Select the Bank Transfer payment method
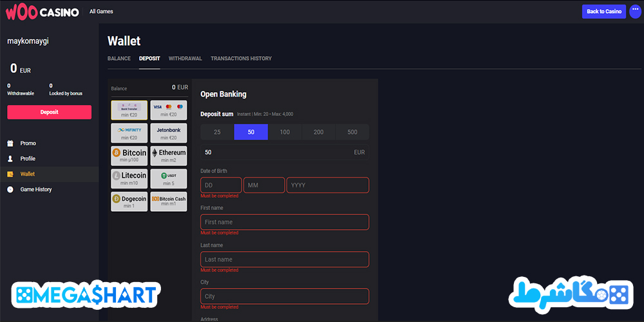 pyautogui.click(x=129, y=110)
